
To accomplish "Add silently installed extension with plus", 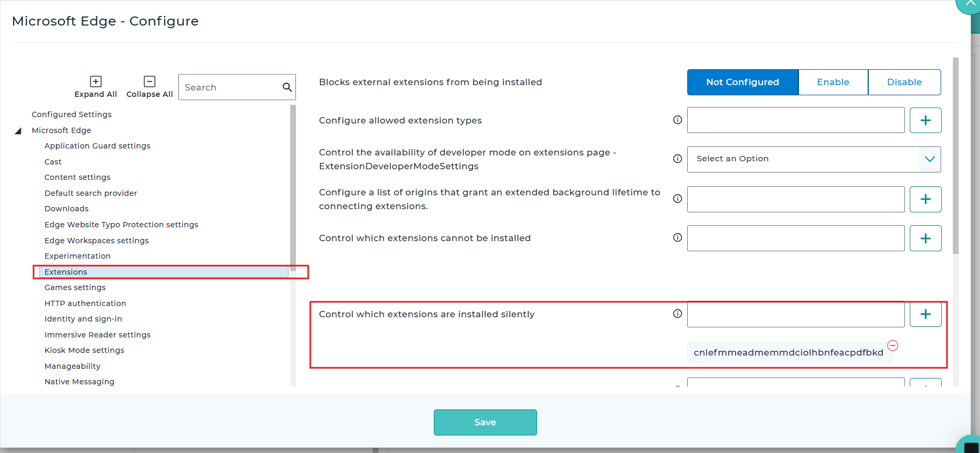I will click(x=925, y=314).
